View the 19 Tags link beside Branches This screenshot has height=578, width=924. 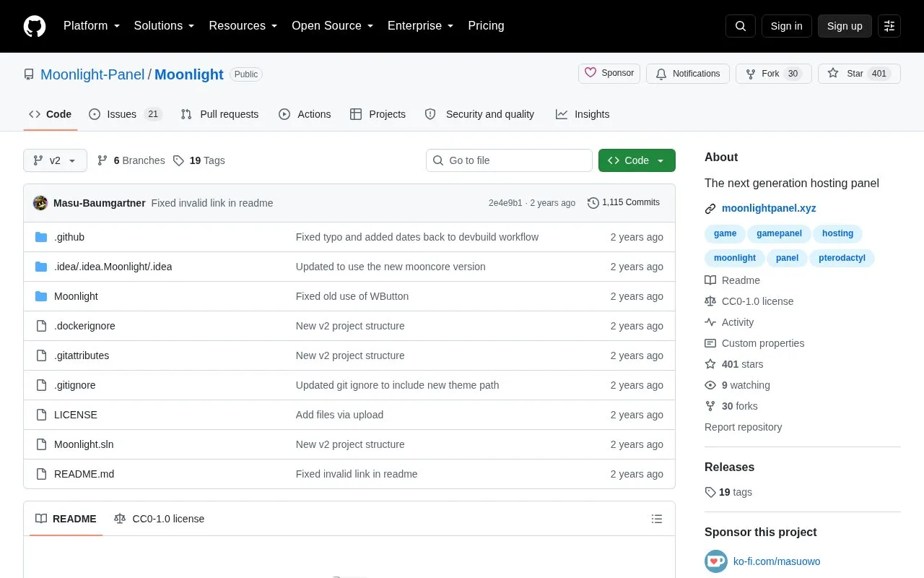[199, 160]
